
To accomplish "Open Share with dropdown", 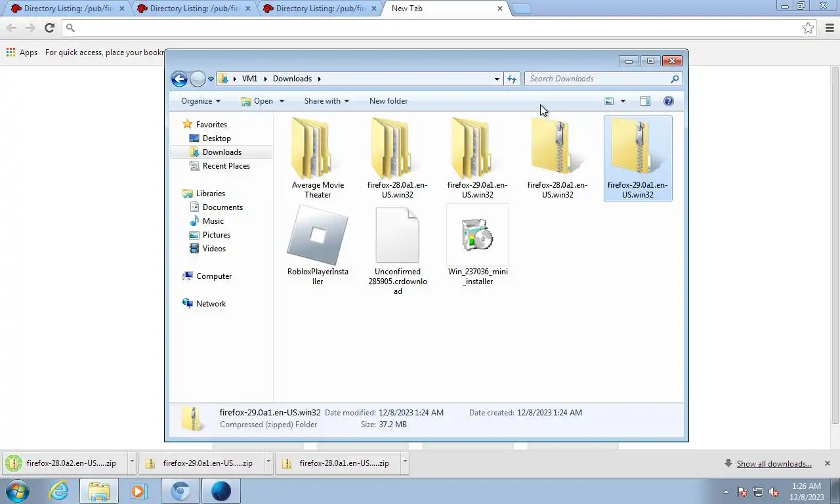I will coord(326,101).
